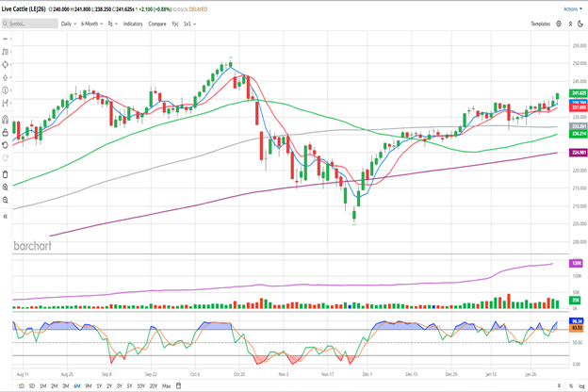
Task: Click the double-down chevron near scale options
Action: 559,385
